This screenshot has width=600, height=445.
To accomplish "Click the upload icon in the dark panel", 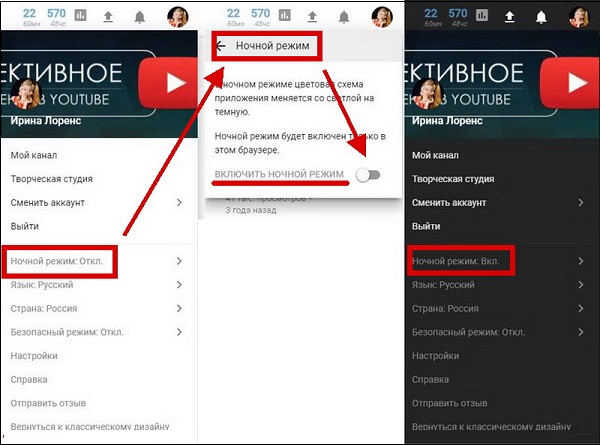I will click(x=509, y=16).
